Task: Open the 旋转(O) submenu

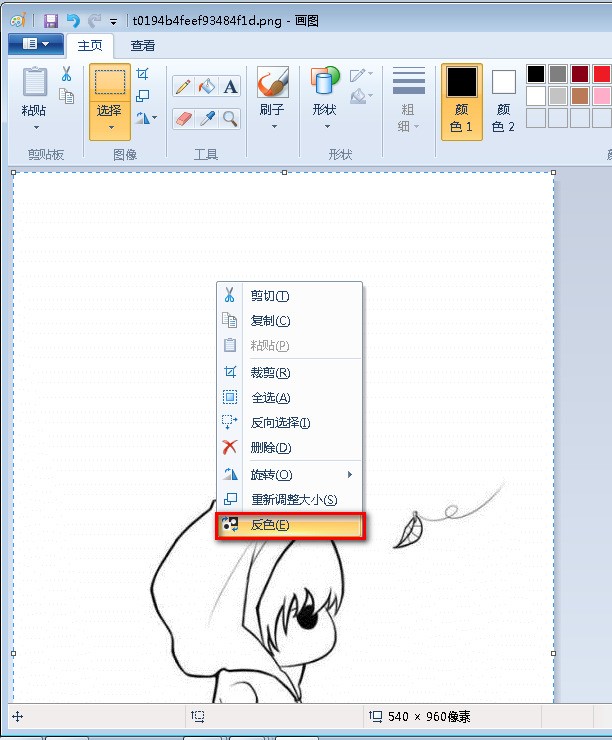Action: pos(289,475)
